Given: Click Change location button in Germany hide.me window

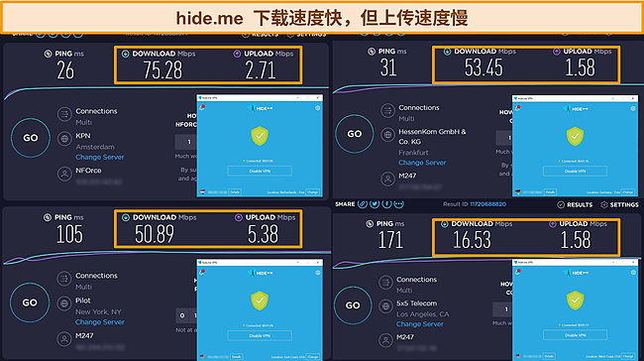Looking at the screenshot, I should (628, 192).
